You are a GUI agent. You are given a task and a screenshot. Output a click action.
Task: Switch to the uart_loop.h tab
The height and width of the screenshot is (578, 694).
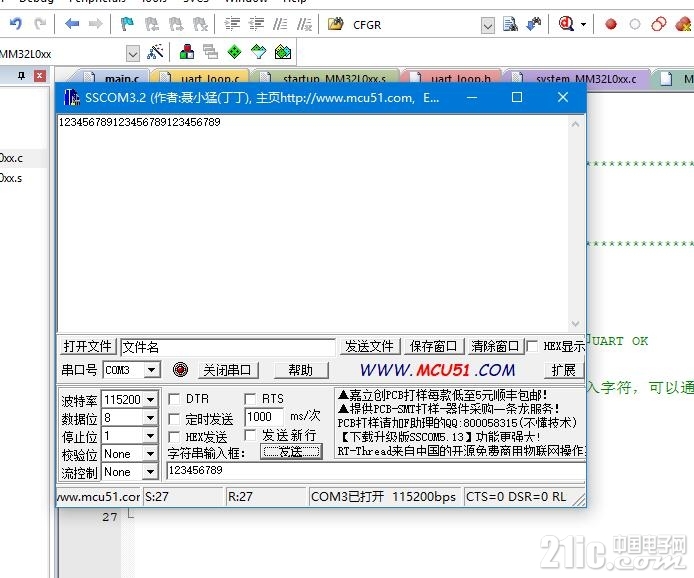coord(454,78)
